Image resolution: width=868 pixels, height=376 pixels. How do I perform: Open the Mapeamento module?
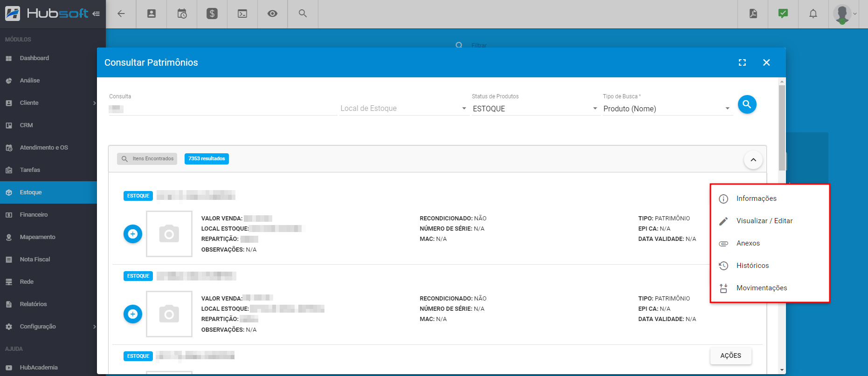pos(48,237)
